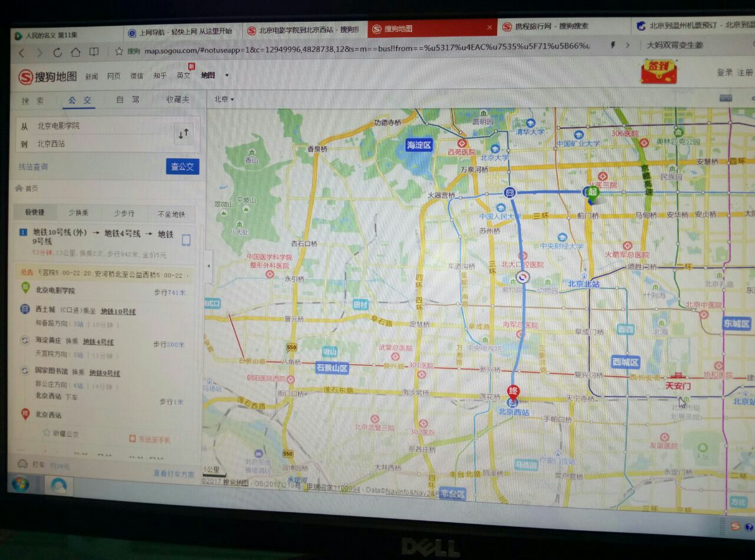755x560 pixels.
Task: Click the transfer icon beside 海淀黄庄
Action: coord(25,340)
